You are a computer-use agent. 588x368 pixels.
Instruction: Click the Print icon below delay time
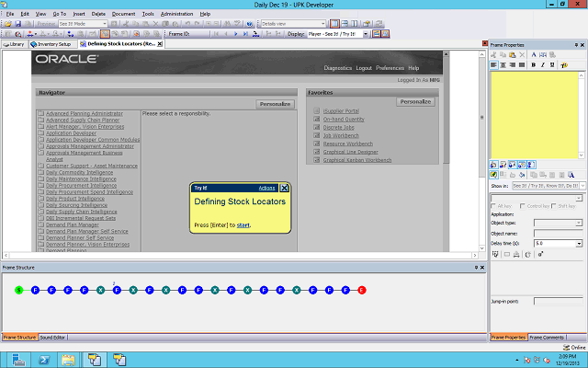[516, 255]
